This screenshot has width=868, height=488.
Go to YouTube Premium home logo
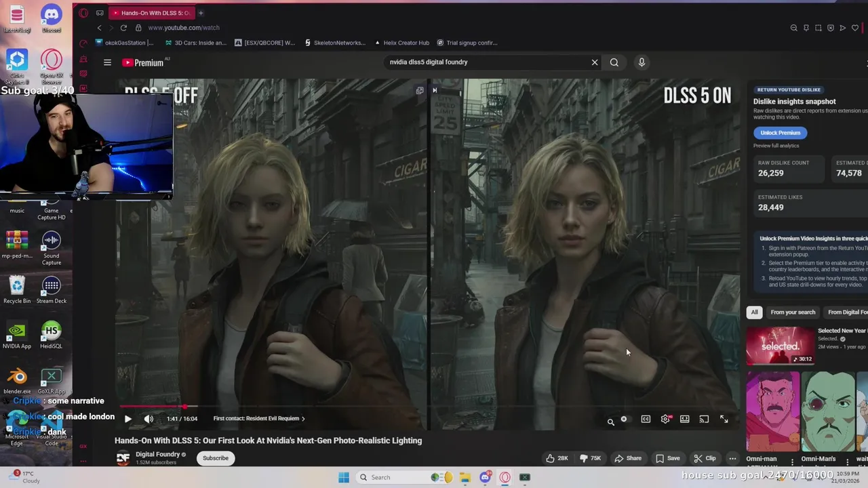tap(142, 62)
